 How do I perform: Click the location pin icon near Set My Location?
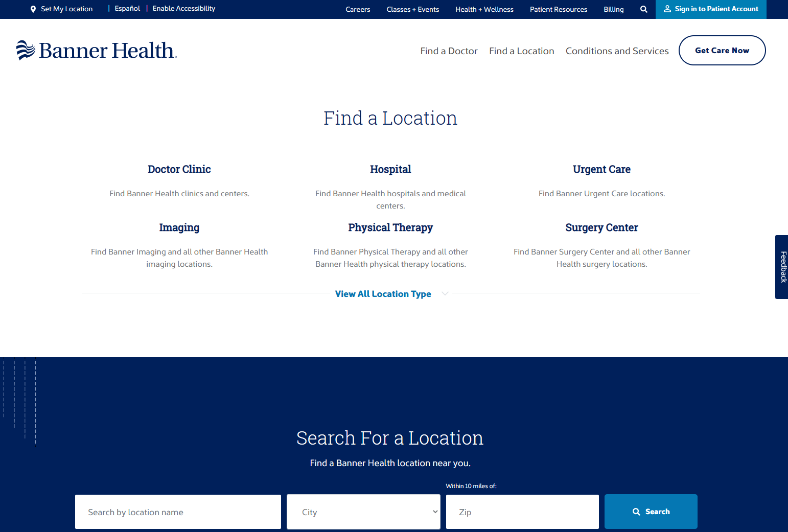(x=33, y=9)
